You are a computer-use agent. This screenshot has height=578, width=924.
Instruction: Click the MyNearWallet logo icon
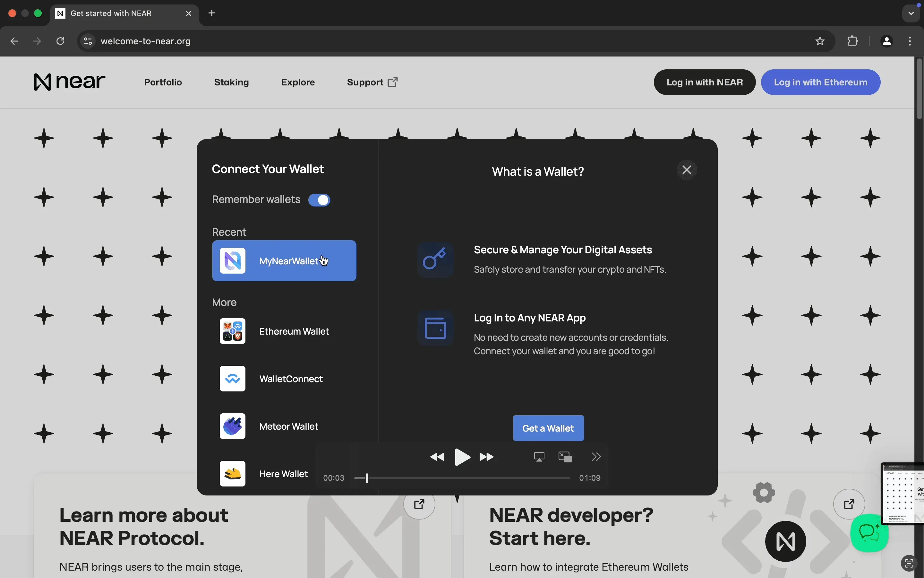pos(233,261)
